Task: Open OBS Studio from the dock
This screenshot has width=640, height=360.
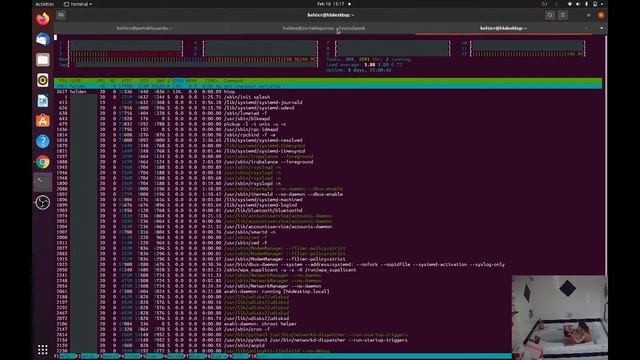Action: point(42,202)
